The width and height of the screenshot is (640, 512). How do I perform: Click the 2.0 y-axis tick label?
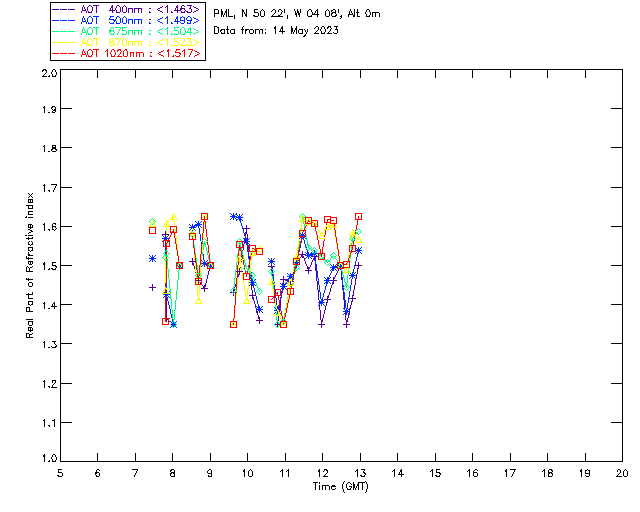point(49,74)
